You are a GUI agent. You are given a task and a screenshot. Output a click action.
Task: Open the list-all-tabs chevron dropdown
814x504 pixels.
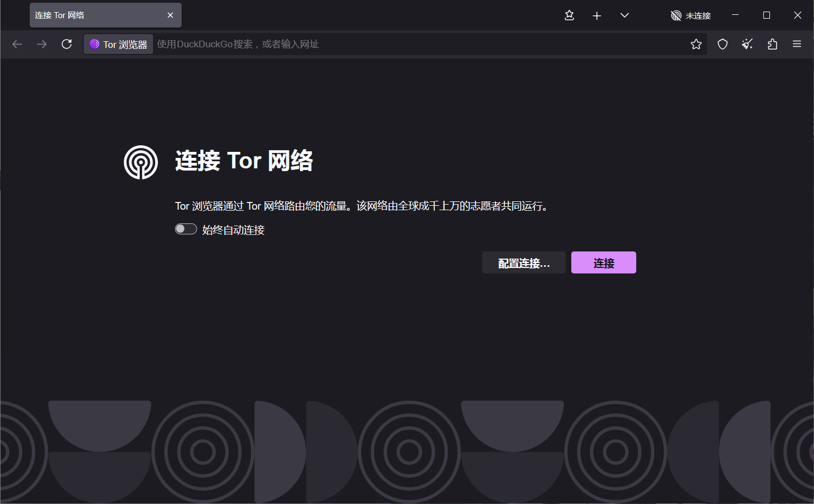[625, 15]
